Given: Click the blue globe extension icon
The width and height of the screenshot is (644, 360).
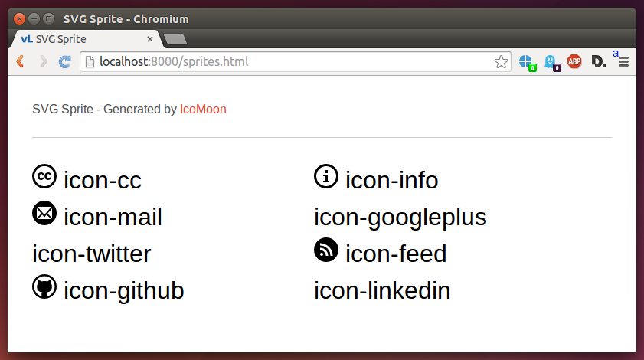Looking at the screenshot, I should (x=528, y=63).
